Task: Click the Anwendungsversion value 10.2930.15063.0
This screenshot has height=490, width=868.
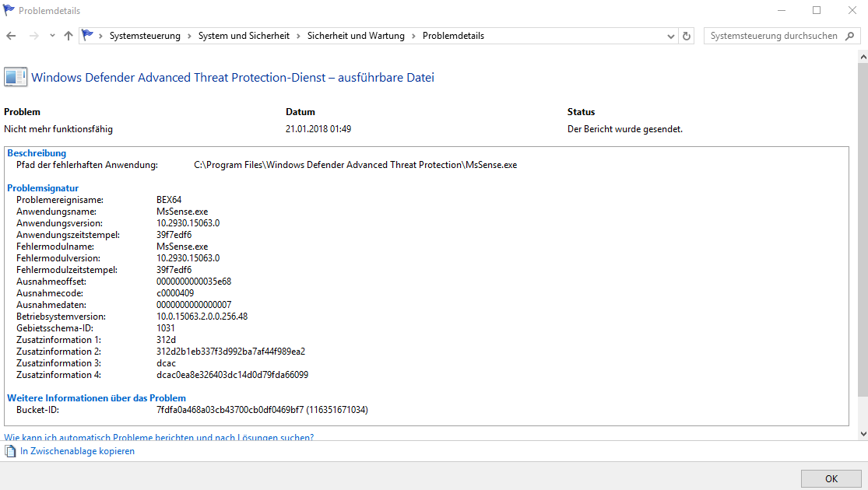Action: (188, 223)
